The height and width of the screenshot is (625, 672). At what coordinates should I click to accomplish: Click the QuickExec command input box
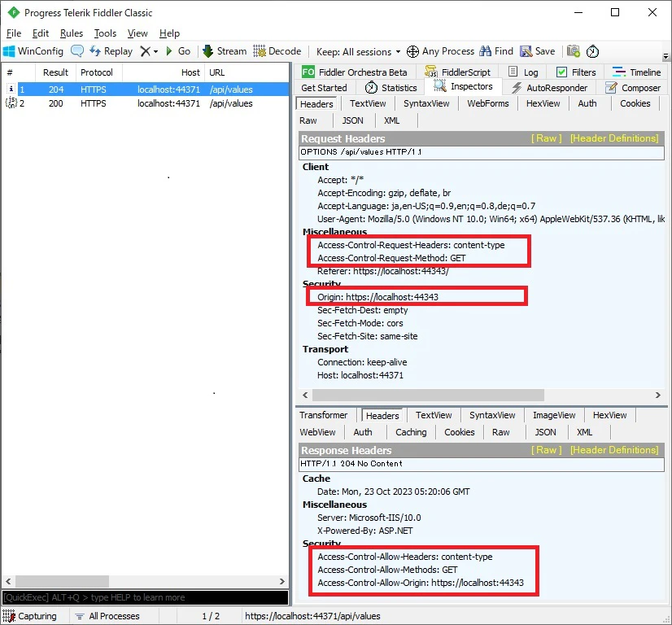[x=146, y=597]
